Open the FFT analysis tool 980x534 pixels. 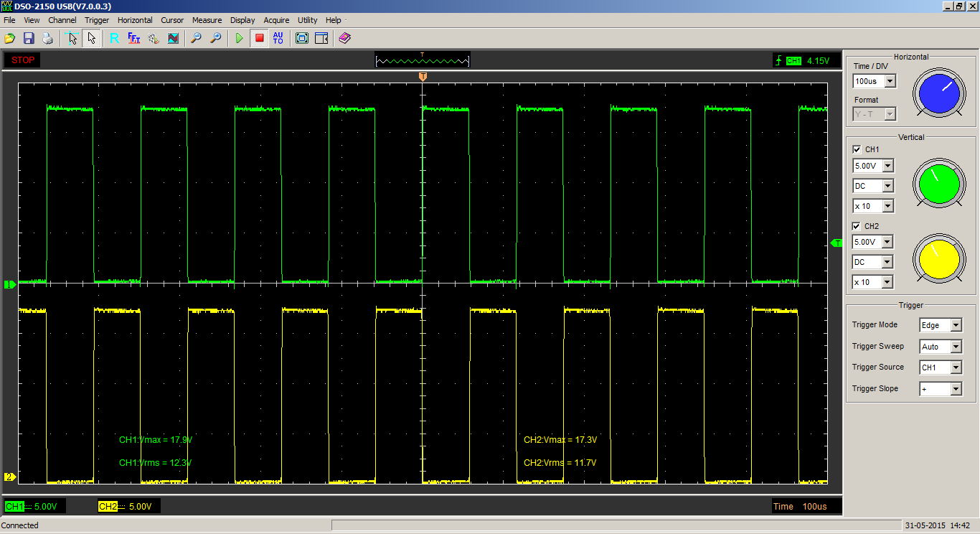coord(134,38)
